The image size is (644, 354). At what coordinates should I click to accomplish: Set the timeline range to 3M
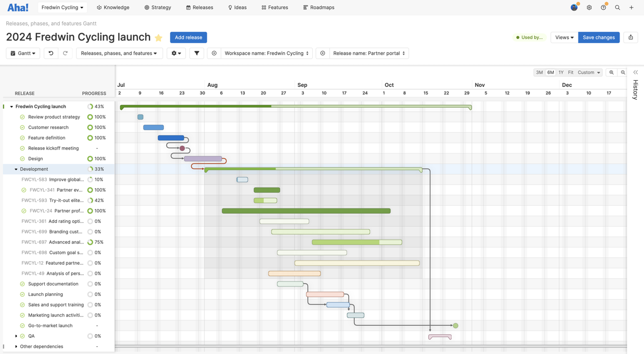(x=539, y=73)
